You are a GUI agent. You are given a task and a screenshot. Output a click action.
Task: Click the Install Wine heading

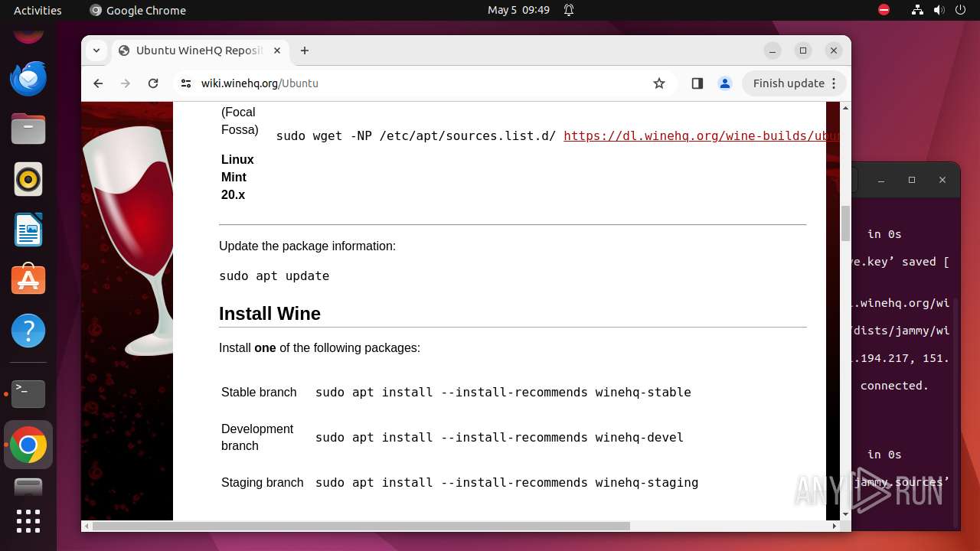(269, 314)
